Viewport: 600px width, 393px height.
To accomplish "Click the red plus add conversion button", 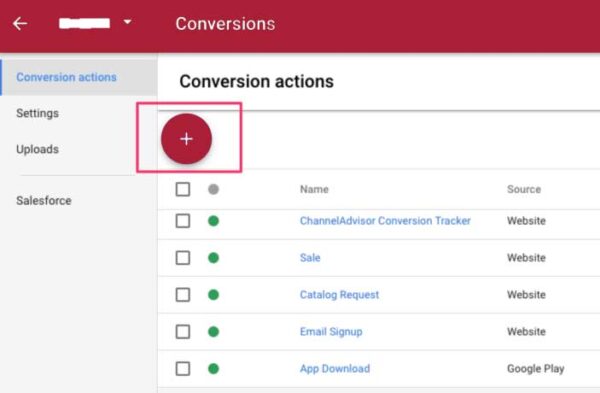I will click(x=186, y=139).
